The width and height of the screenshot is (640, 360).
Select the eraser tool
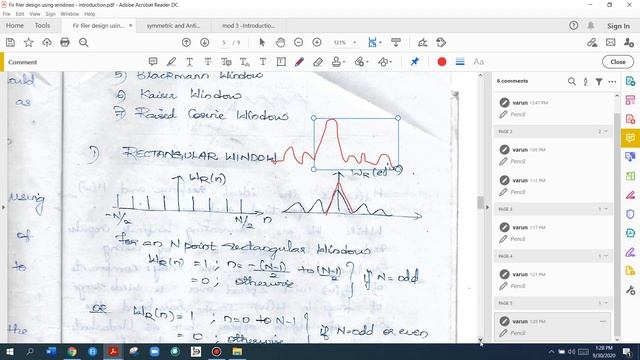coord(318,62)
